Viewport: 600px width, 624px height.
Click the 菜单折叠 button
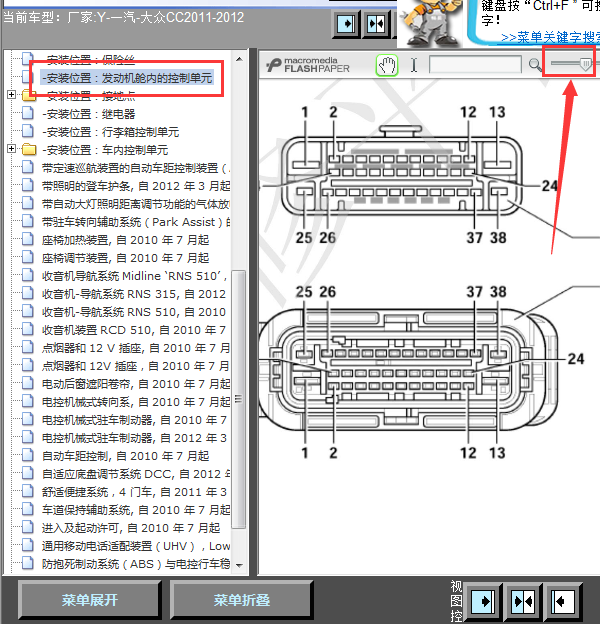click(242, 600)
